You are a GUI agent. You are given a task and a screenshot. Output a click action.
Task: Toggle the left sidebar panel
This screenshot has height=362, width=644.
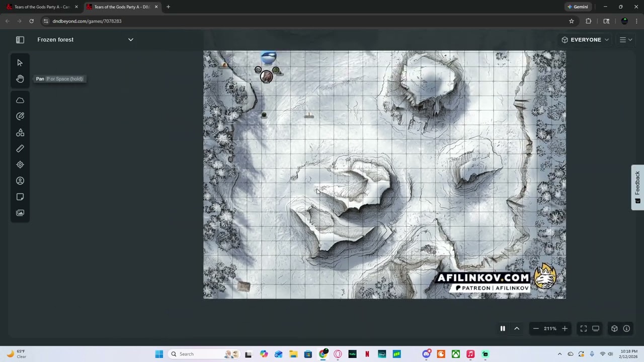pyautogui.click(x=20, y=40)
